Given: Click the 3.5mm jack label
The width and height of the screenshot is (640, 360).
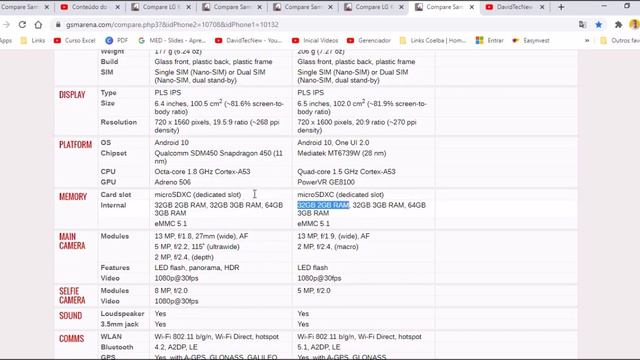Looking at the screenshot, I should (x=120, y=324).
